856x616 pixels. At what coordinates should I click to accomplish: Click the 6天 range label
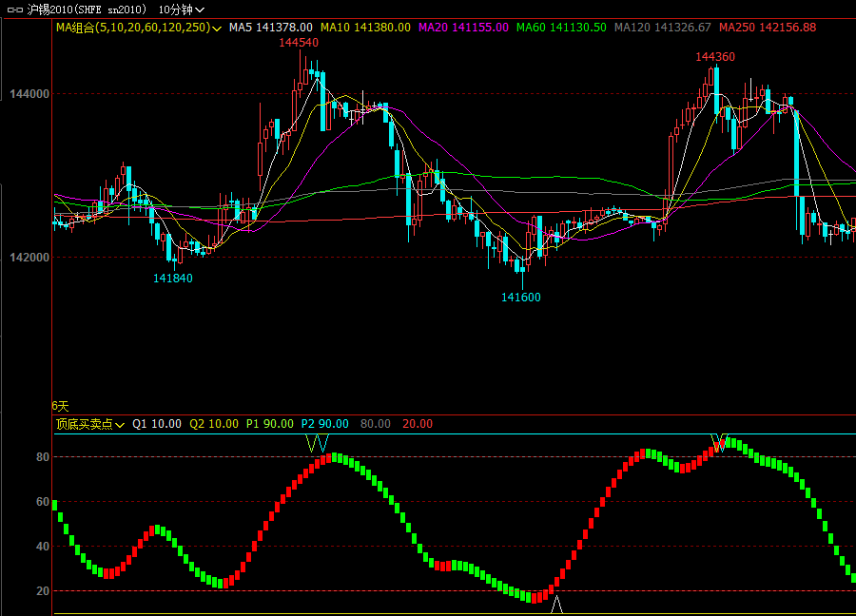click(x=60, y=406)
